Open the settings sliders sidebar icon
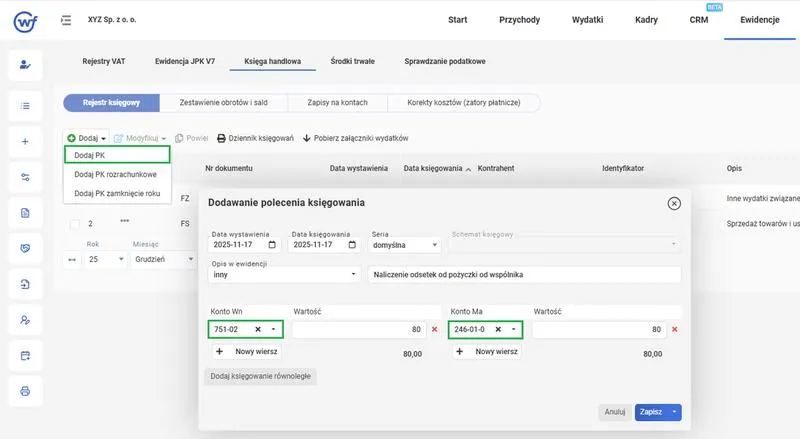Viewport: 800px width, 439px height. [25, 177]
